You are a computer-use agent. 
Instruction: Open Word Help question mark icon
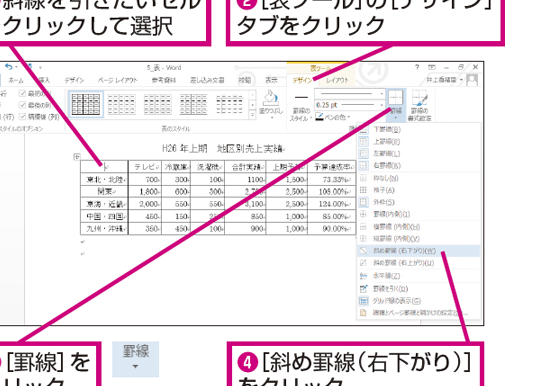(417, 67)
